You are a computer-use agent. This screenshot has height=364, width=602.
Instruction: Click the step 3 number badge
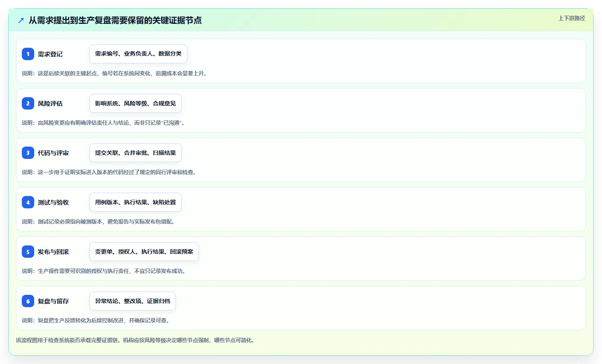click(28, 153)
